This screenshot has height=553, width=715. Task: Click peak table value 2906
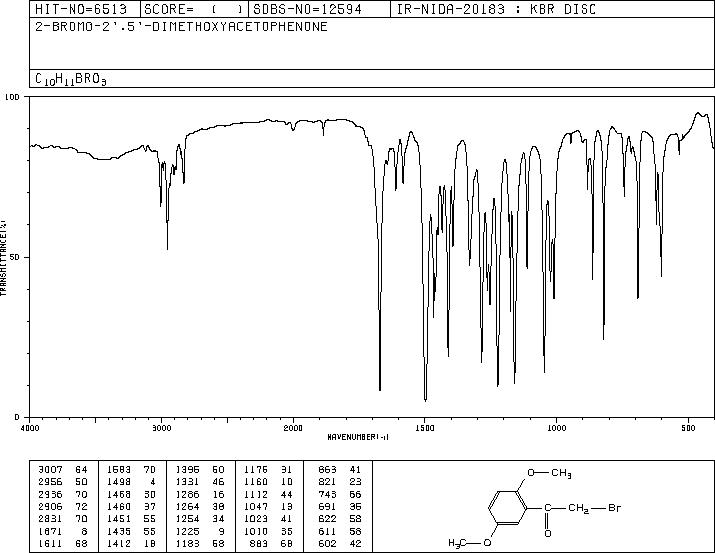point(50,506)
